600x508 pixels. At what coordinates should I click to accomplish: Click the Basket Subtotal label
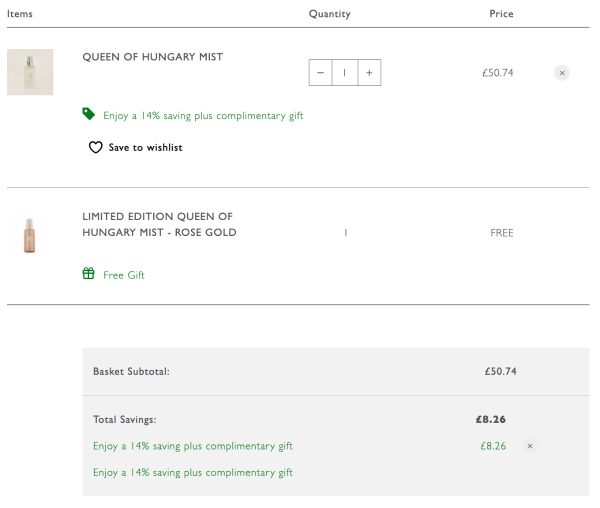coord(131,371)
